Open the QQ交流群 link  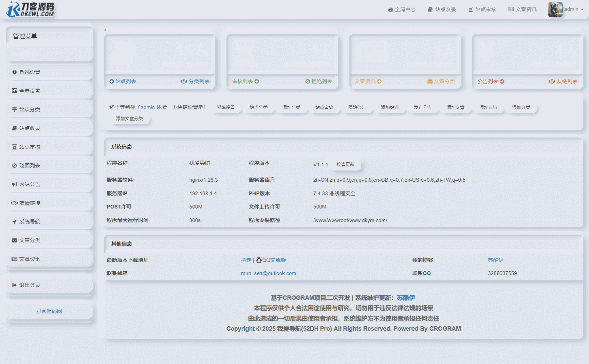274,260
